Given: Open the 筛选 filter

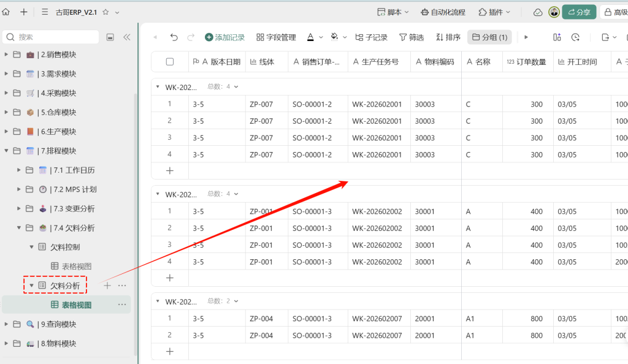Looking at the screenshot, I should [412, 37].
